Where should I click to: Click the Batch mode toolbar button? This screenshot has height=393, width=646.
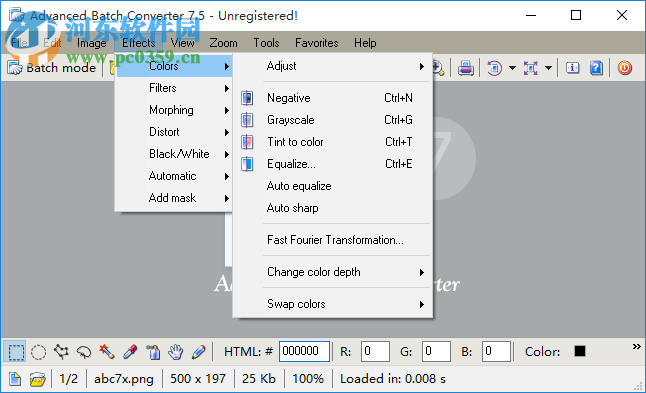click(x=51, y=68)
